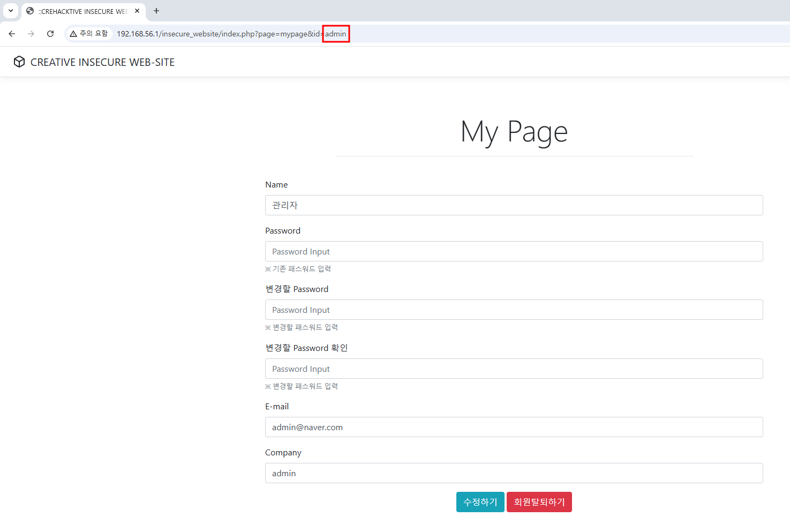
Task: Click the 회원탈퇴하기 button
Action: (x=539, y=502)
